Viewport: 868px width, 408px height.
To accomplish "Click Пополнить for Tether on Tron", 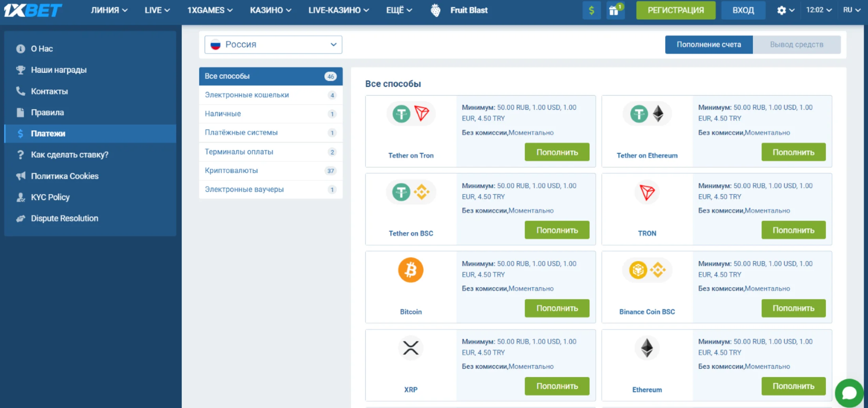I will [557, 152].
